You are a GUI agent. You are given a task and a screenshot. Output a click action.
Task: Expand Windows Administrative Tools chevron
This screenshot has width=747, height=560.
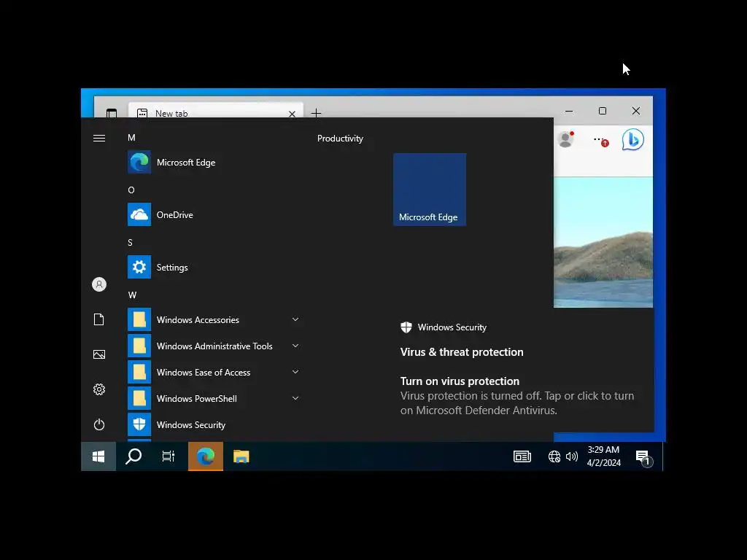click(x=295, y=346)
